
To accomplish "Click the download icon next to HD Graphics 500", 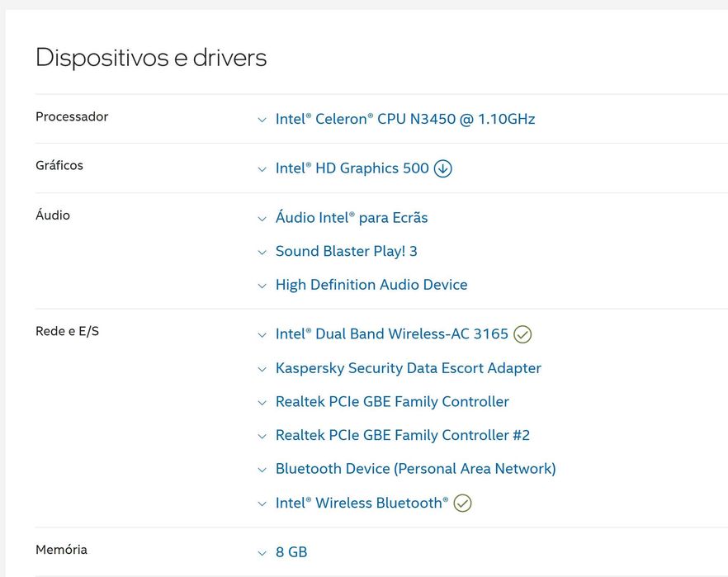I will (x=443, y=168).
